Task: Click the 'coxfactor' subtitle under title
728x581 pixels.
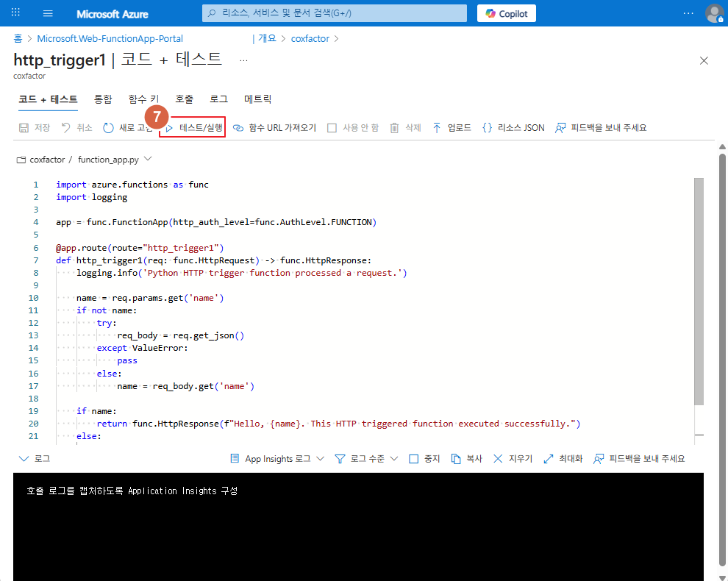Action: (x=29, y=76)
